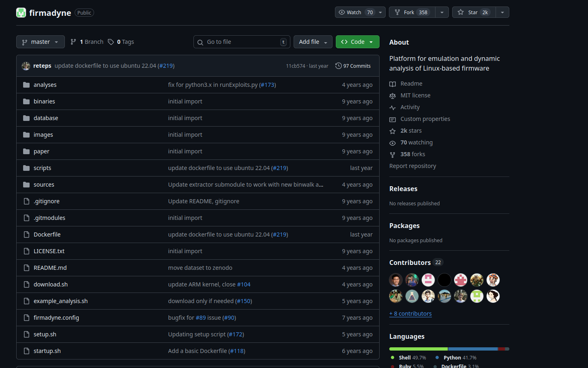
Task: Open the Dockerfile file
Action: tap(47, 235)
